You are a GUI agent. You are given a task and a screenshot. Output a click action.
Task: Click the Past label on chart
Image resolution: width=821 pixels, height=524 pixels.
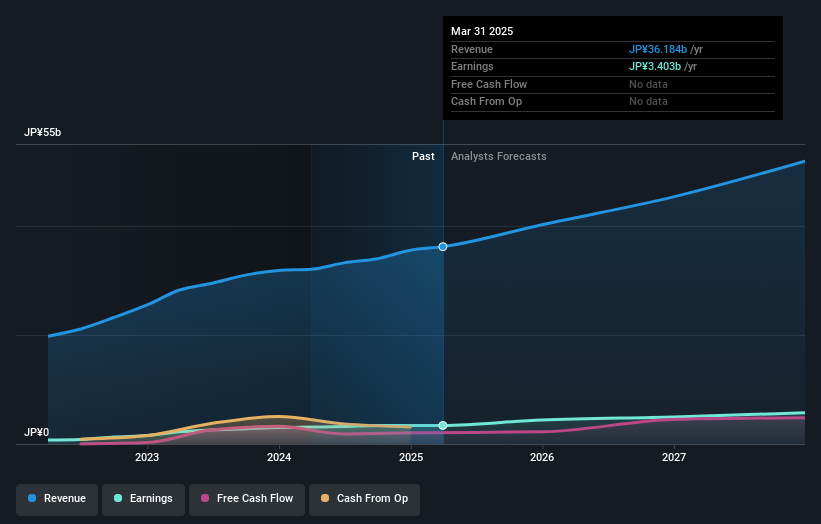click(x=423, y=157)
